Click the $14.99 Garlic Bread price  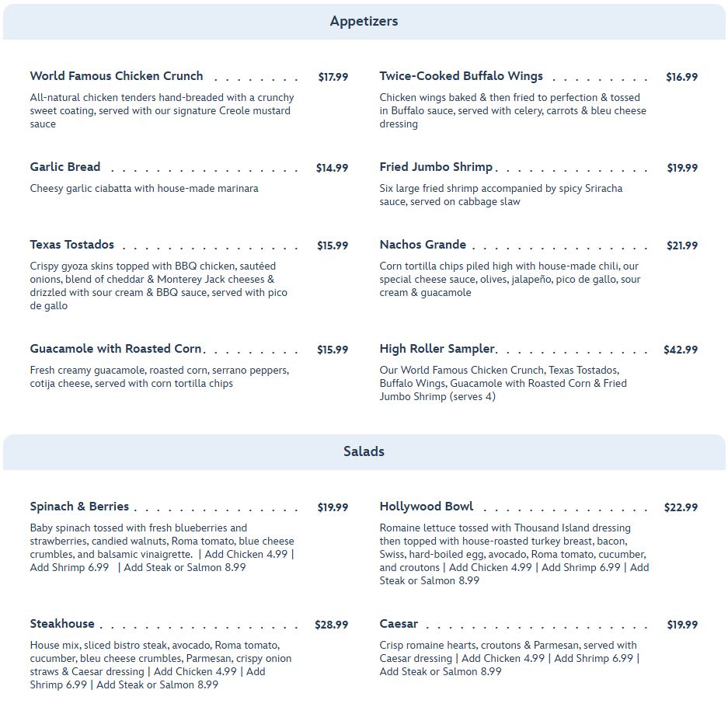tap(332, 168)
